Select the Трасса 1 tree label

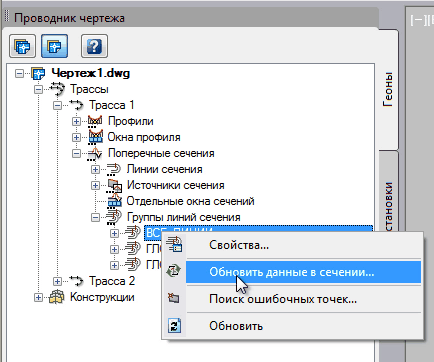click(112, 105)
